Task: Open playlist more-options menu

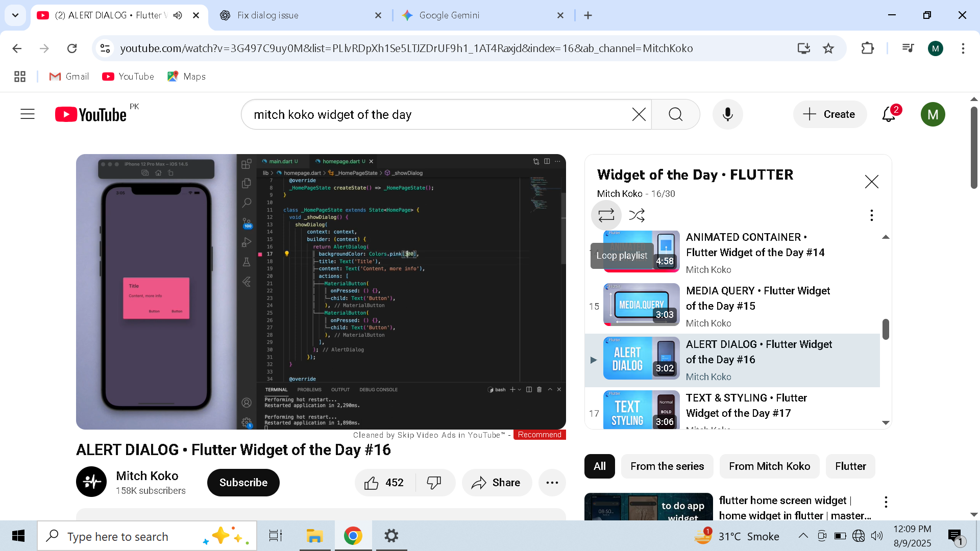Action: [x=872, y=215]
